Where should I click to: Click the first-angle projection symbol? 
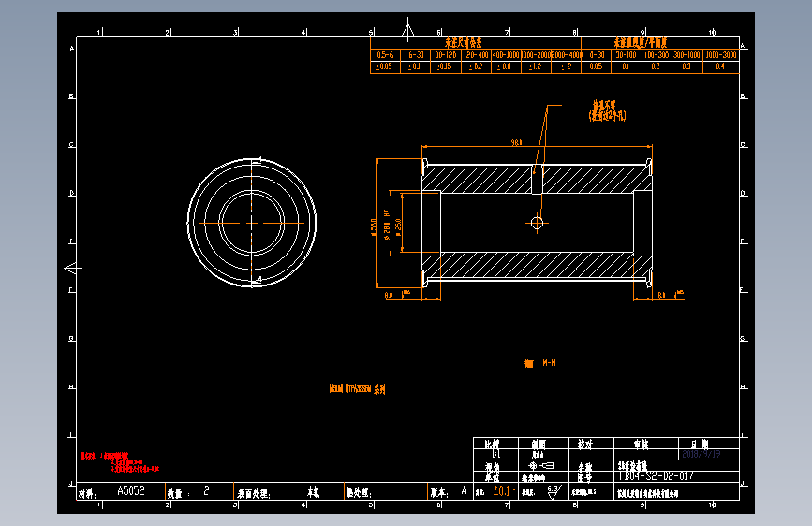coord(541,466)
